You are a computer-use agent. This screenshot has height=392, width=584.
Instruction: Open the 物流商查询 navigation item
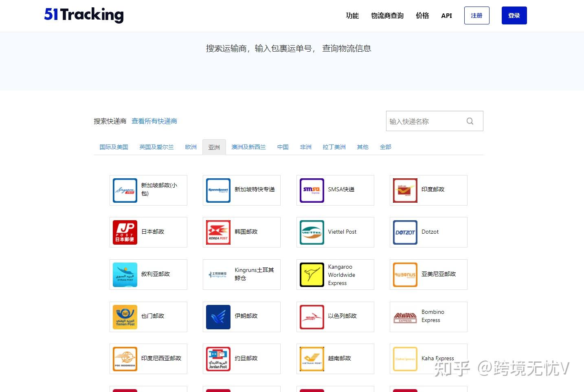pyautogui.click(x=387, y=15)
